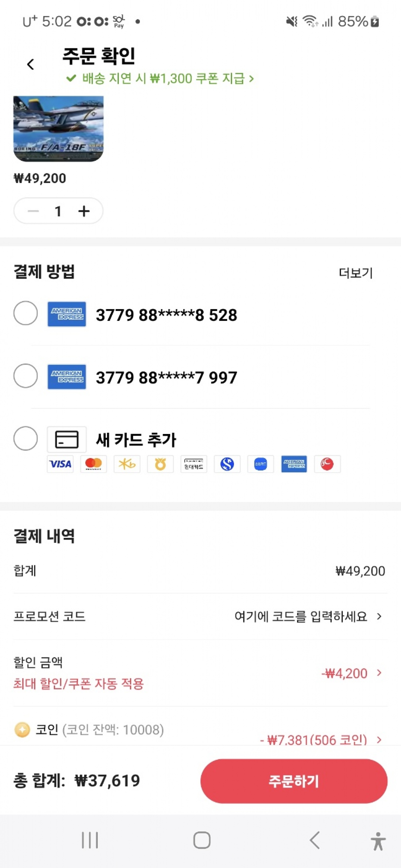Expand the -₩4,200 discount details chevron
Image resolution: width=401 pixels, height=868 pixels.
(379, 673)
